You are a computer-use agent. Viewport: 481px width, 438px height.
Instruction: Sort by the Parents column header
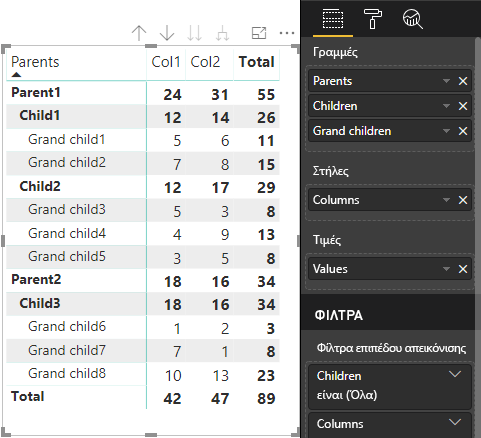[35, 62]
